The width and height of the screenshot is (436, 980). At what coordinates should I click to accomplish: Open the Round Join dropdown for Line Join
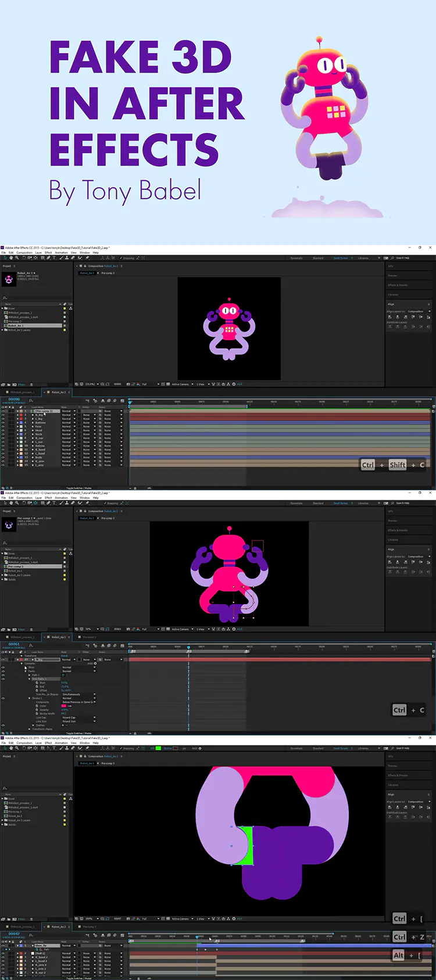pos(78,721)
